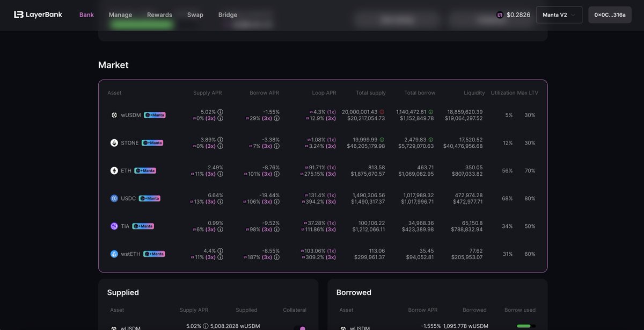644x330 pixels.
Task: Click the +Manta badge next to USDC
Action: click(150, 198)
